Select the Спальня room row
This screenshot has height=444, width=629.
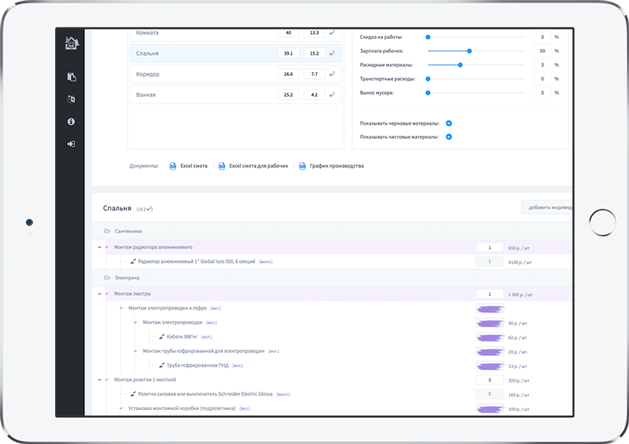[235, 53]
